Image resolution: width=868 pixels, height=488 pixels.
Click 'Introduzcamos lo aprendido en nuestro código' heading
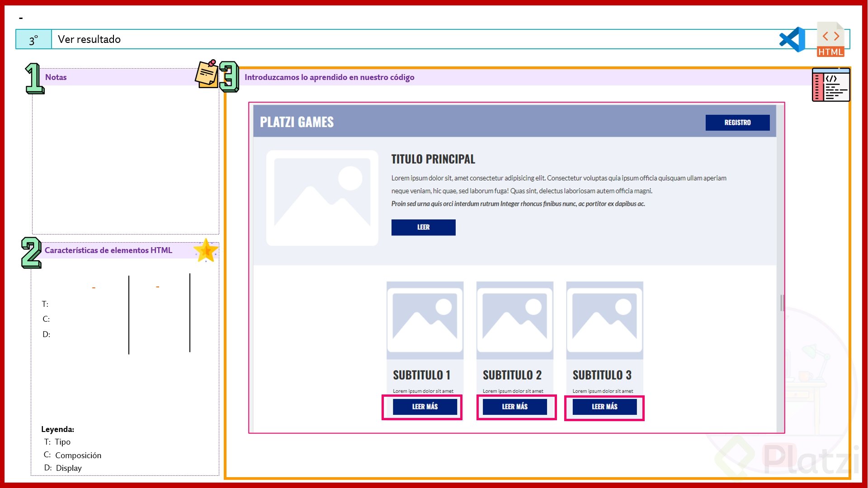329,77
